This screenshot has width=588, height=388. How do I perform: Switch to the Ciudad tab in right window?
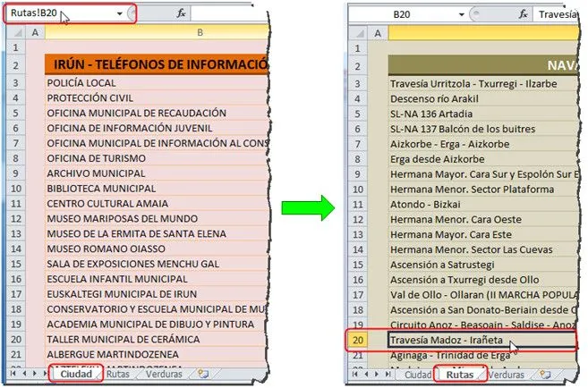pos(418,375)
